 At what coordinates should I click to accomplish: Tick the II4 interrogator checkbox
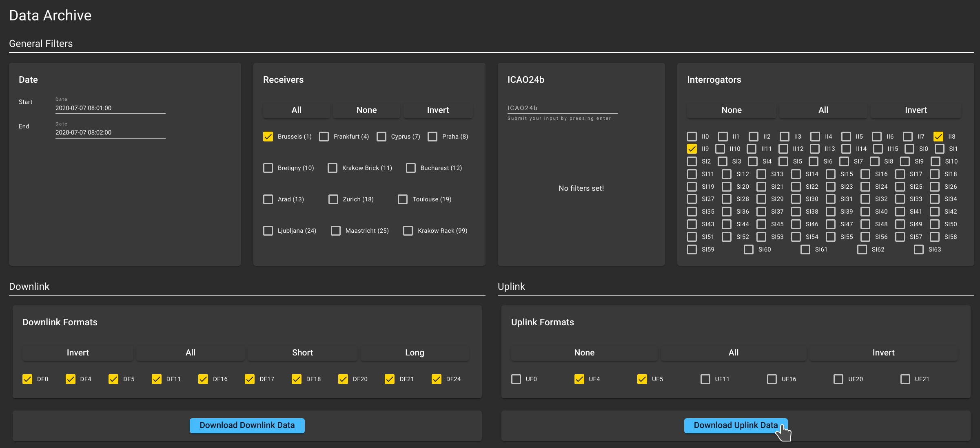click(815, 137)
